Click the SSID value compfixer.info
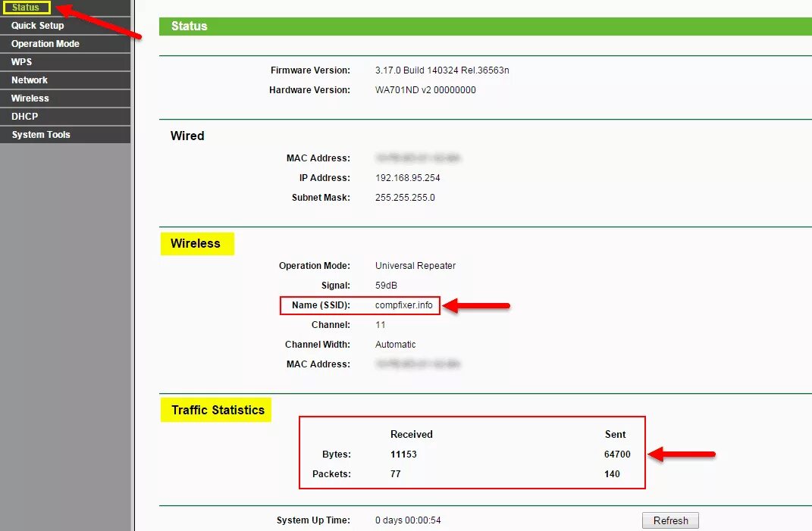 (404, 305)
